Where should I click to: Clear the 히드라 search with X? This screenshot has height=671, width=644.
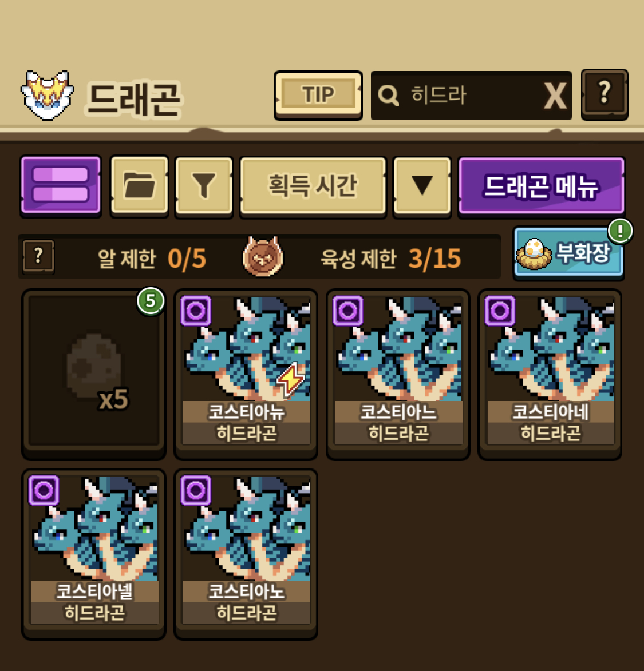coord(555,96)
